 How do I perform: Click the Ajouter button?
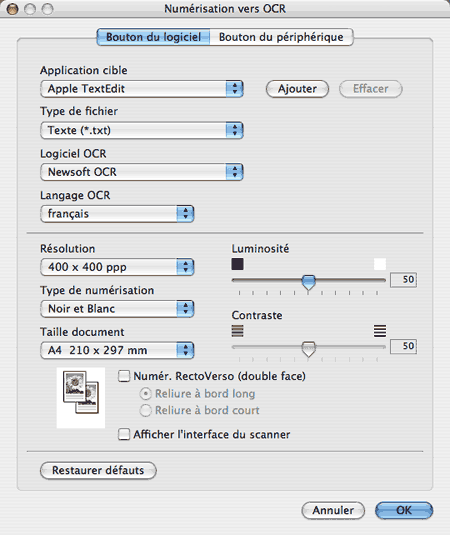tap(297, 89)
